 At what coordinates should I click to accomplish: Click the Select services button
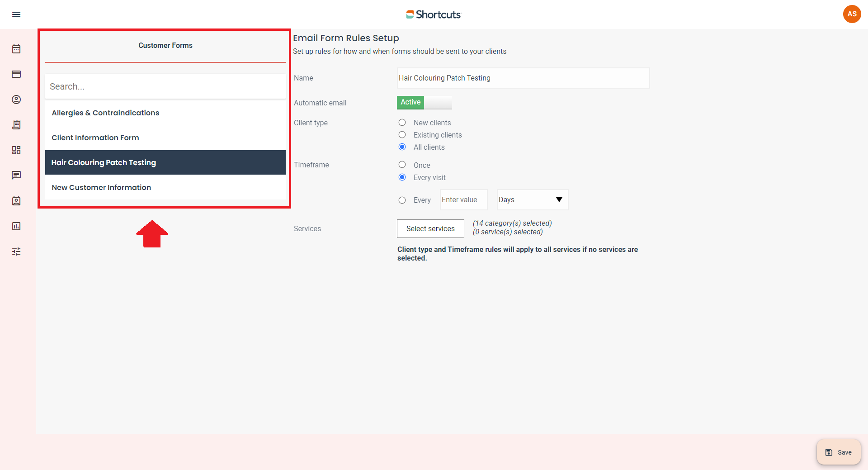[x=430, y=229]
